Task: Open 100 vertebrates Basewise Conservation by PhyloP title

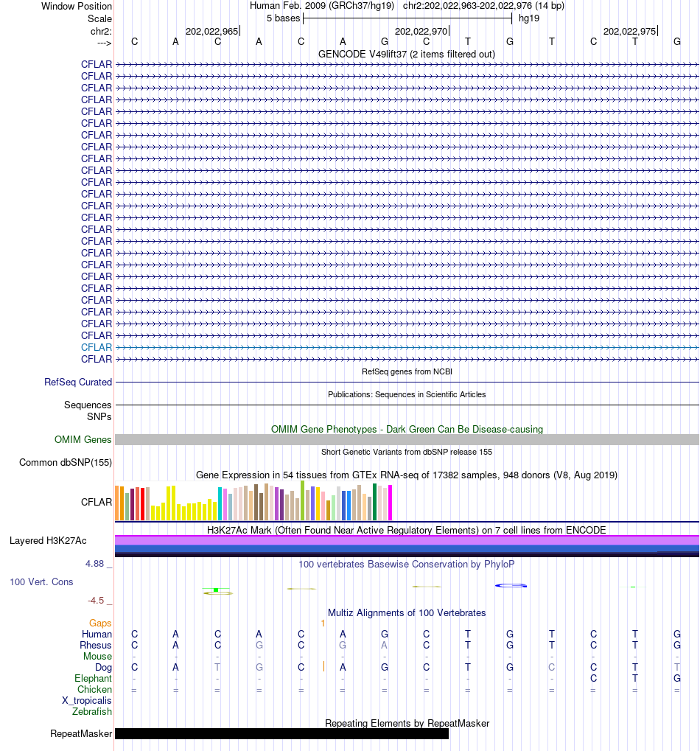Action: (407, 565)
